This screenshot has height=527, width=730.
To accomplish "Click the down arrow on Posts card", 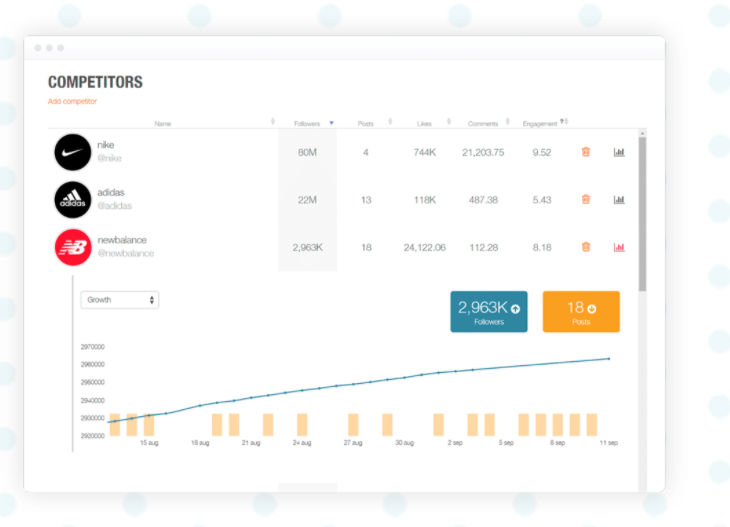I will pyautogui.click(x=592, y=309).
